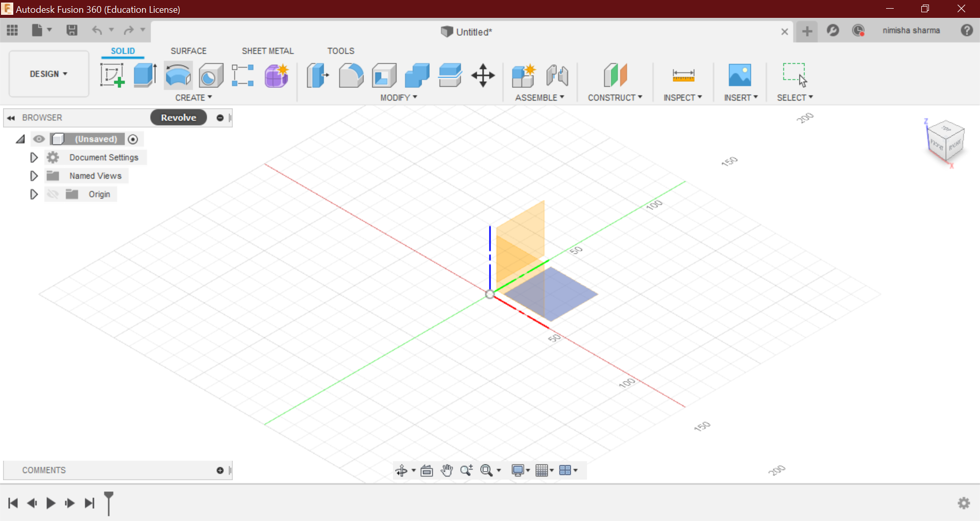Expand the Comments panel plus button
Viewport: 980px width, 521px height.
[220, 470]
